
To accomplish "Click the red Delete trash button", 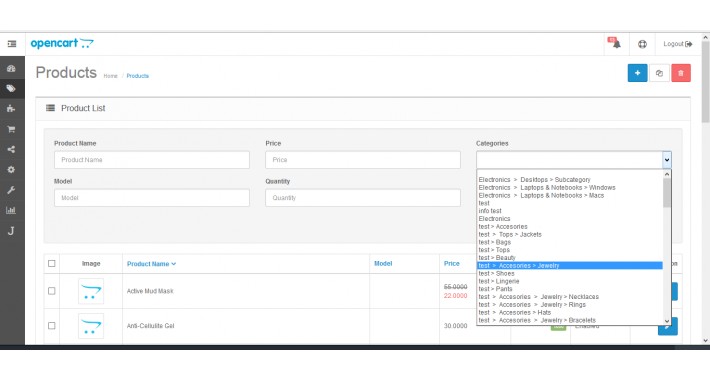I will pos(681,73).
